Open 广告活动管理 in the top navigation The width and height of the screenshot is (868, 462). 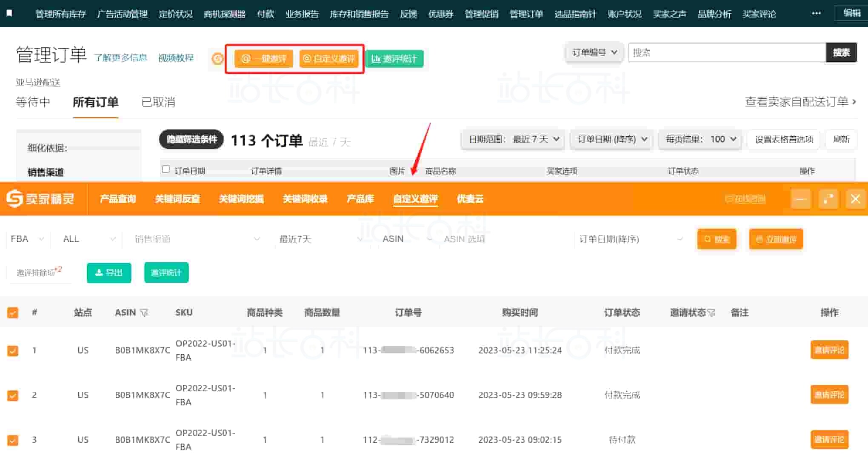click(123, 14)
